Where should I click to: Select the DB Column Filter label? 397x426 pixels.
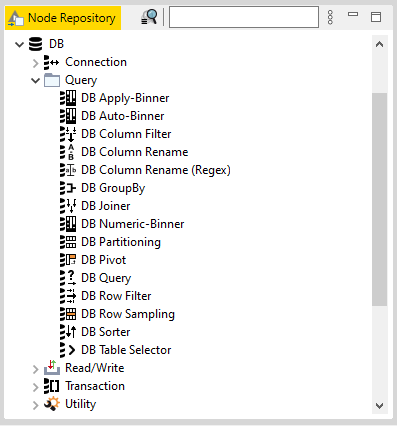click(126, 134)
